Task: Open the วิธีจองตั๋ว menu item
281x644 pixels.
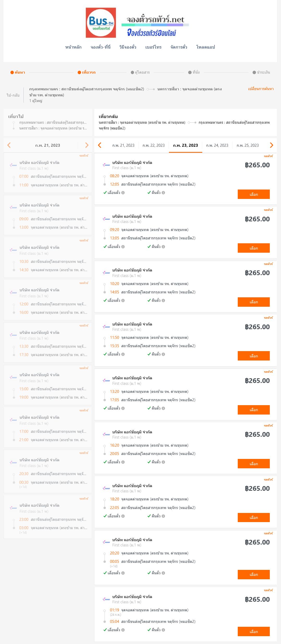Action: 128,47
